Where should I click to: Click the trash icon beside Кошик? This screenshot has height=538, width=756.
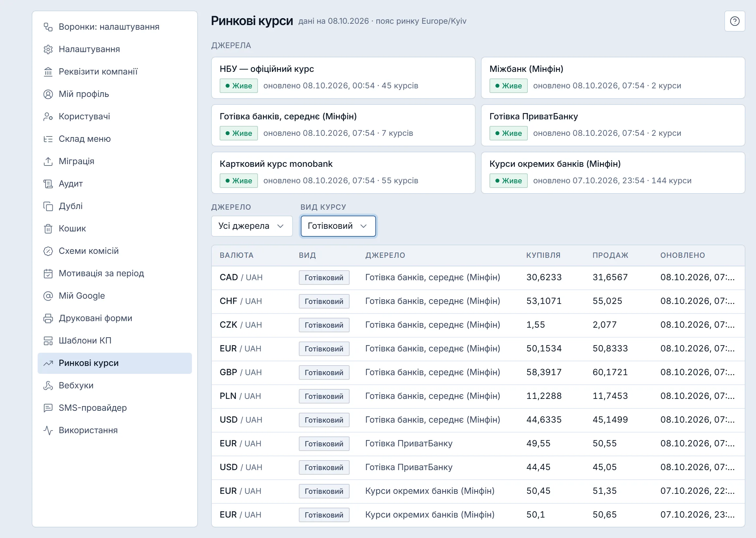48,228
